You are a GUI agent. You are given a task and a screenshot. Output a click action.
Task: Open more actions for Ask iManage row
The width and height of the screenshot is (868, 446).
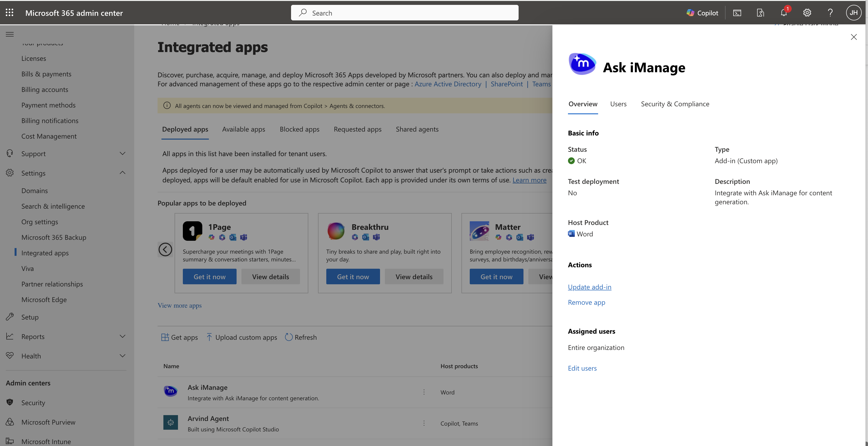(424, 392)
